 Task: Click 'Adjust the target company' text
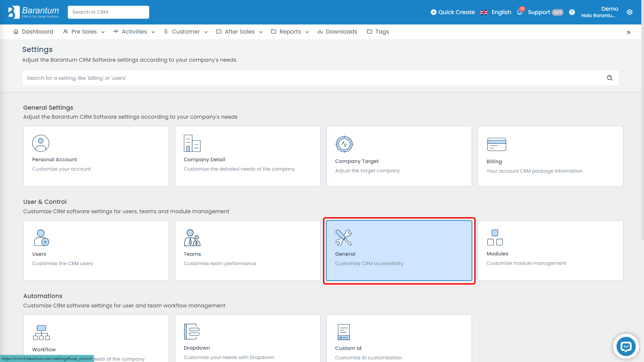click(x=367, y=171)
